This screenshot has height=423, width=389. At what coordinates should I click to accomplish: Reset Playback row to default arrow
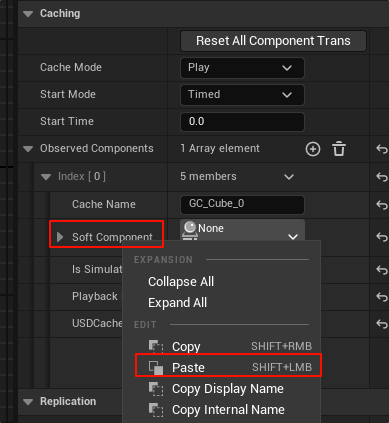pyautogui.click(x=382, y=296)
